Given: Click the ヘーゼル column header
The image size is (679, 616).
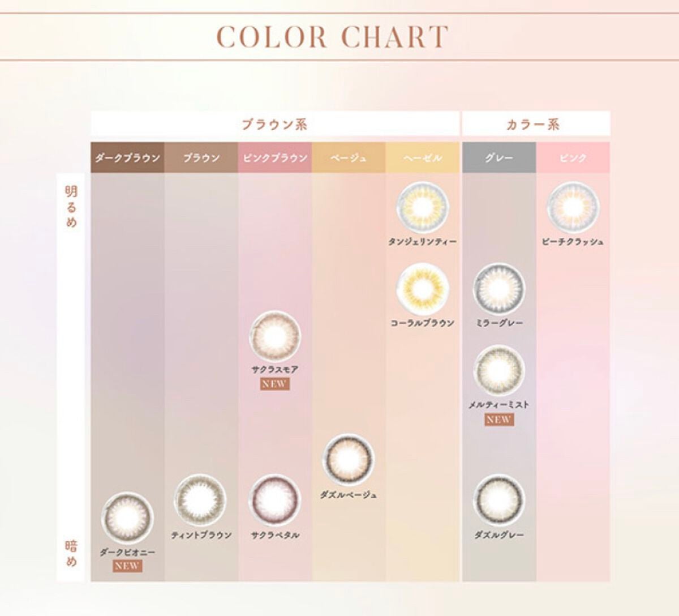Looking at the screenshot, I should [x=422, y=158].
